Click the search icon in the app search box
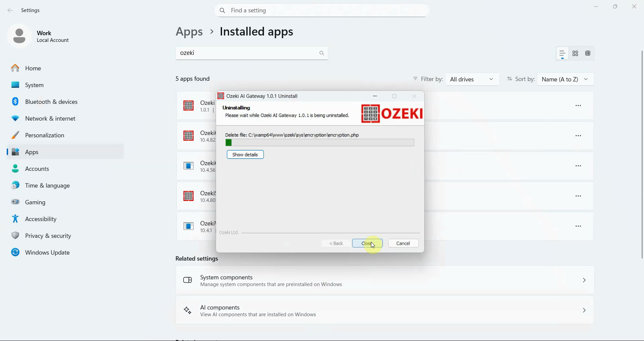 (321, 53)
